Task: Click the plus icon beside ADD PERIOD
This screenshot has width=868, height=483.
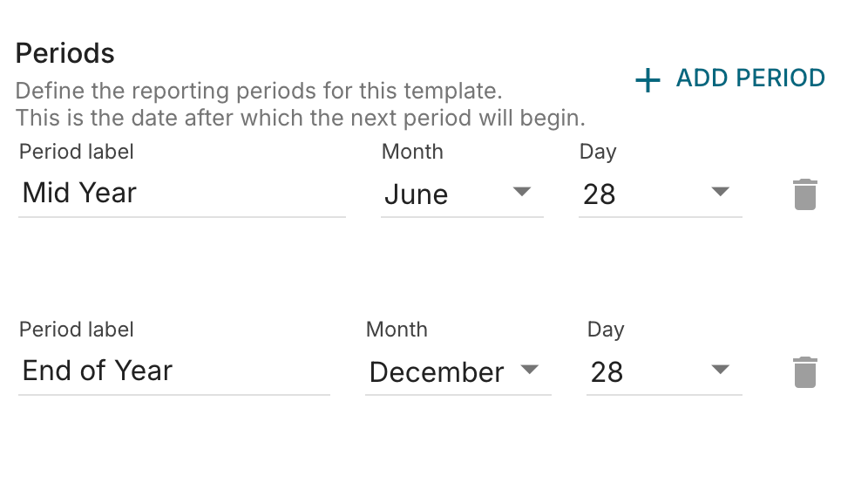Action: [648, 80]
